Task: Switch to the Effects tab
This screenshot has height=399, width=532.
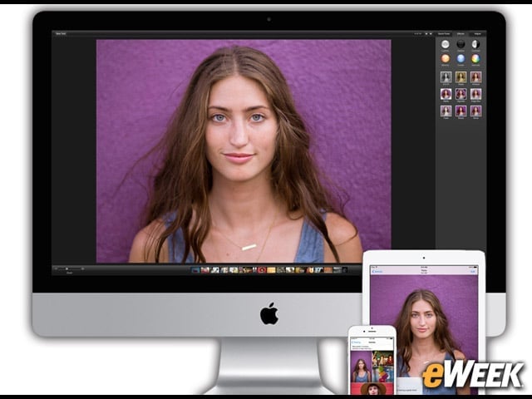Action: (x=461, y=33)
